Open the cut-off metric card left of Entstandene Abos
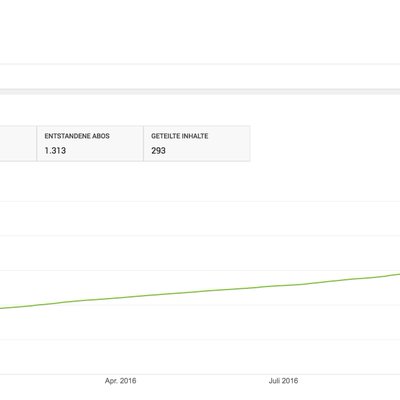 click(x=18, y=143)
